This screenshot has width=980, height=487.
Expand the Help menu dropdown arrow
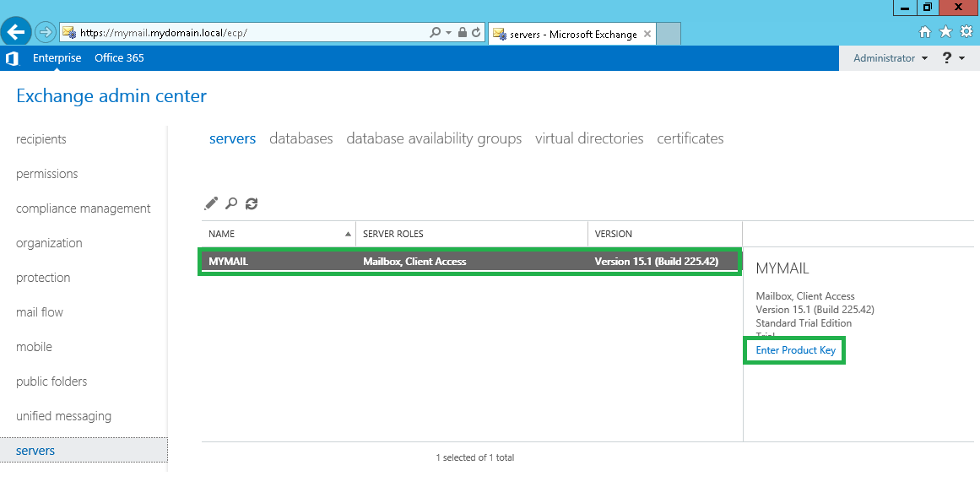961,59
